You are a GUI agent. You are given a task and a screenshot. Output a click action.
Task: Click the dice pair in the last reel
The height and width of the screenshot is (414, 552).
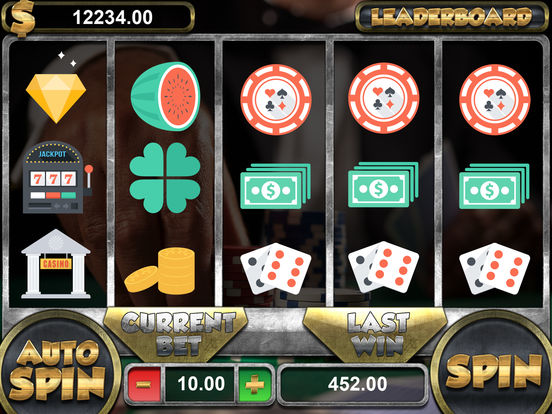coord(494,269)
